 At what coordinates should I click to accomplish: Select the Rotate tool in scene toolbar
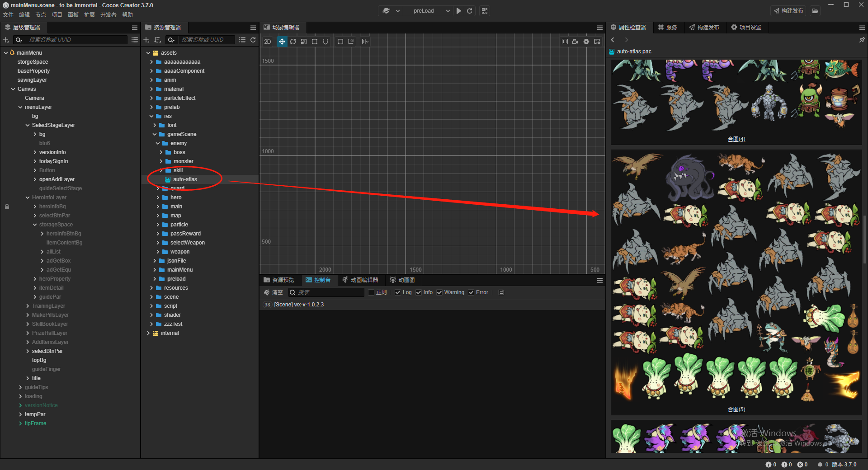[x=293, y=42]
